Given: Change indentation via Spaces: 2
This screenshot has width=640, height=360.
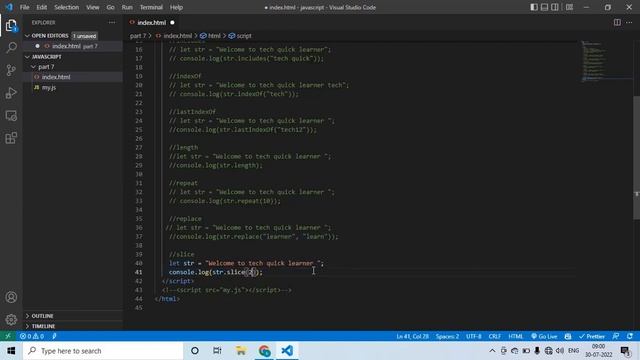Looking at the screenshot, I should [447, 336].
